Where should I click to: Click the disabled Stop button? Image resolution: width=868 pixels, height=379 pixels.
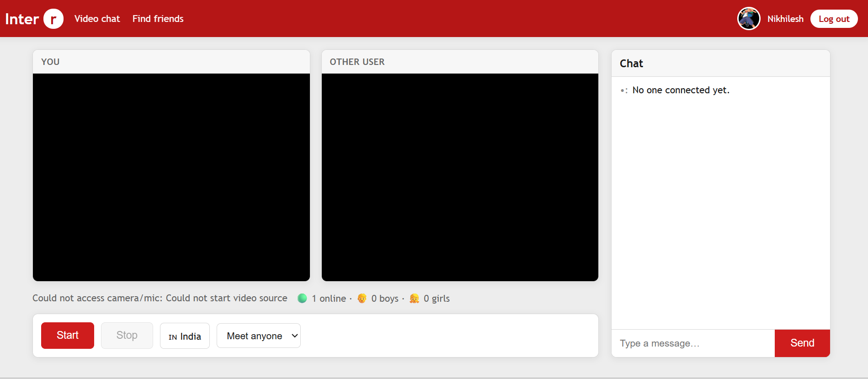coord(127,336)
